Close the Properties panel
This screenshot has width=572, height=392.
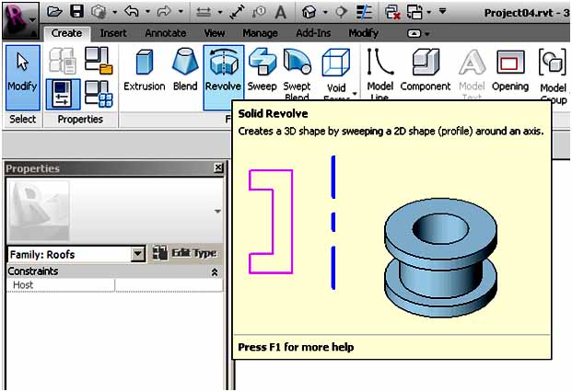(x=217, y=168)
